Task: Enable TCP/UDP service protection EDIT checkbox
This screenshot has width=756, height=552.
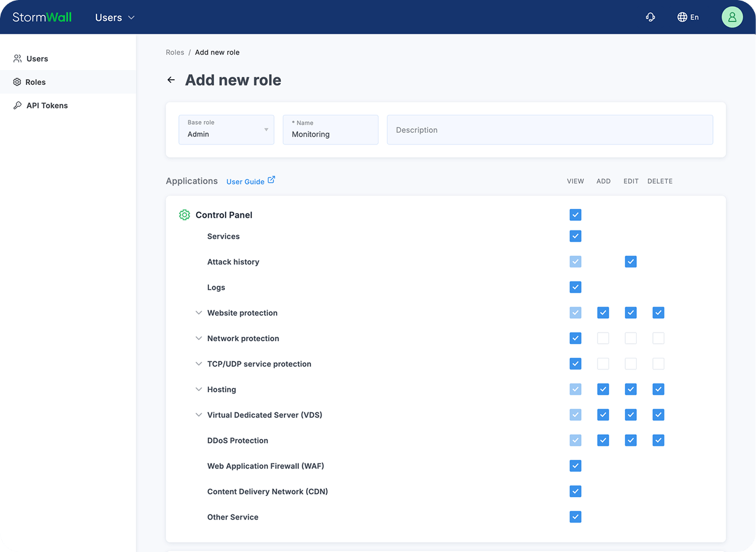Action: 631,364
